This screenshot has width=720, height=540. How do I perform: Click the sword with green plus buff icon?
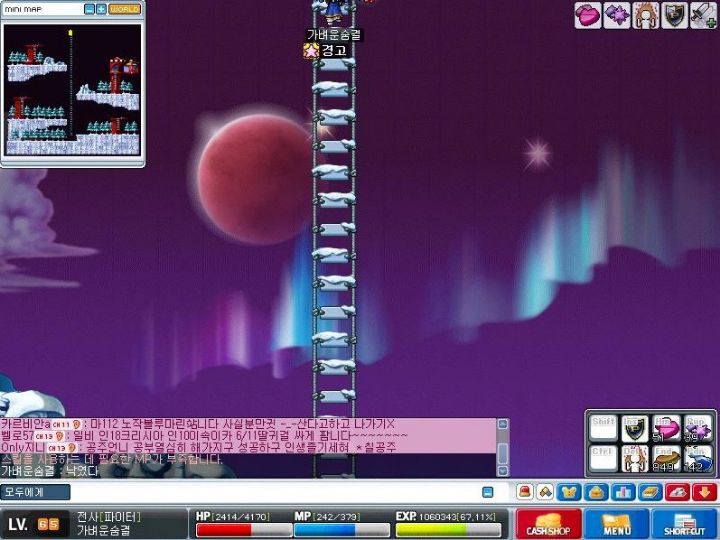(703, 15)
